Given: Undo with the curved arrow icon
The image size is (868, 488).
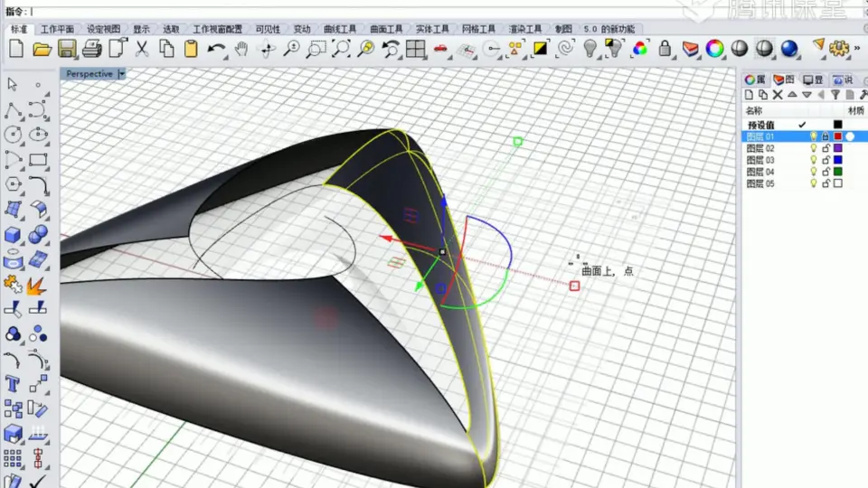Looking at the screenshot, I should 216,49.
